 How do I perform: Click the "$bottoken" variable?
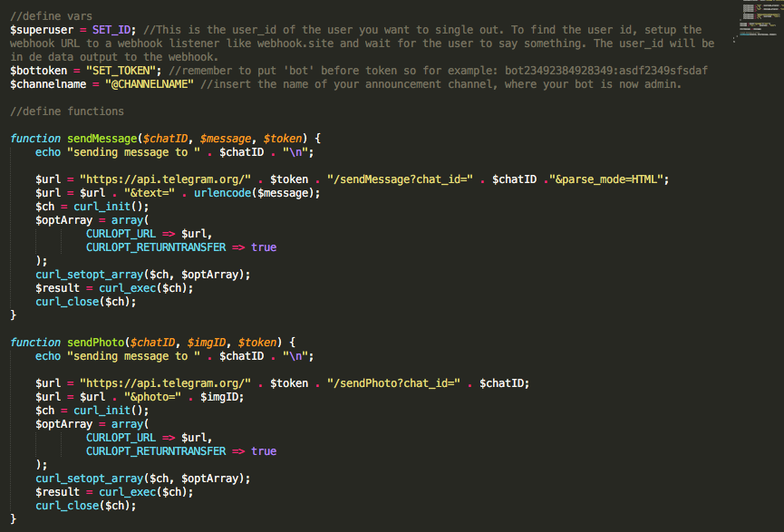pyautogui.click(x=38, y=71)
